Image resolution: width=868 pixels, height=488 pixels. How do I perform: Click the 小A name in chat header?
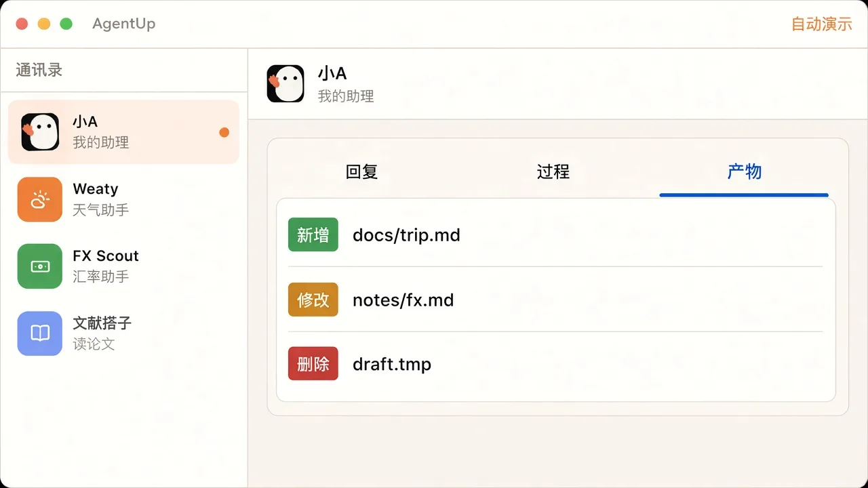332,73
